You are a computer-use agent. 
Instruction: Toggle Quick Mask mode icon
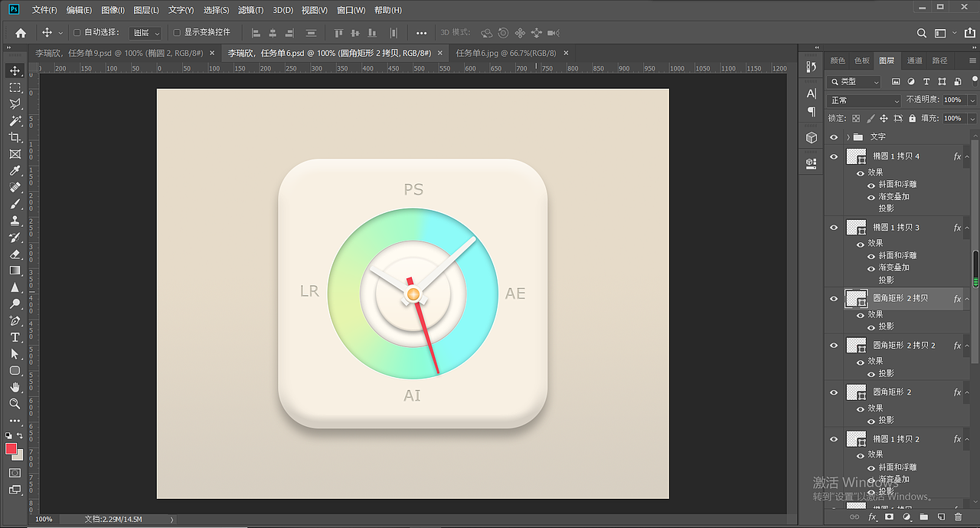[15, 472]
